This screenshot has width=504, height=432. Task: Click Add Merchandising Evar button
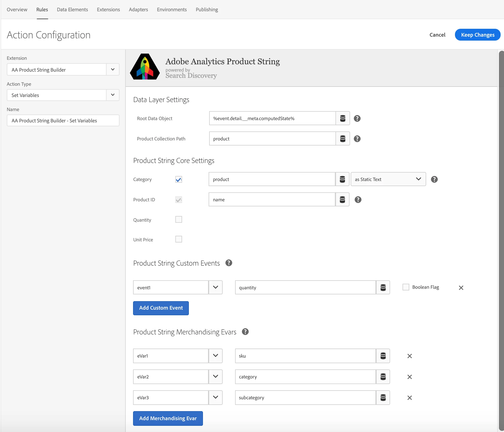pos(168,418)
